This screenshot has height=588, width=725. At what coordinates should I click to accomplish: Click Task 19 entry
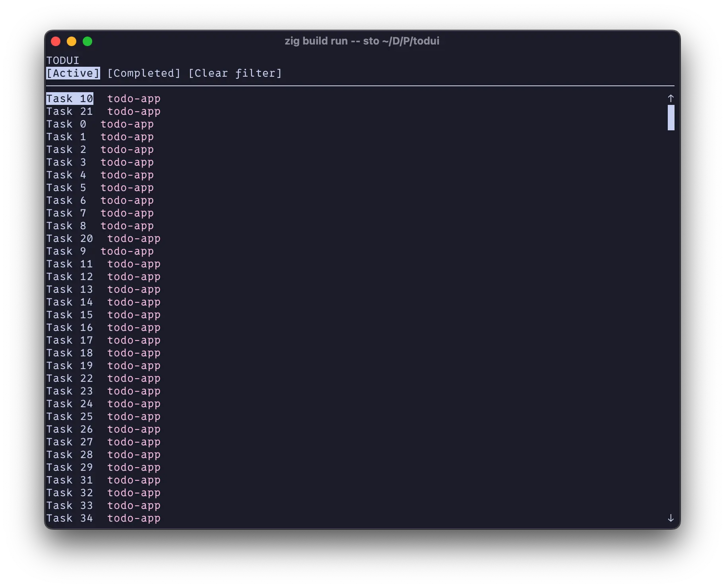(x=70, y=366)
